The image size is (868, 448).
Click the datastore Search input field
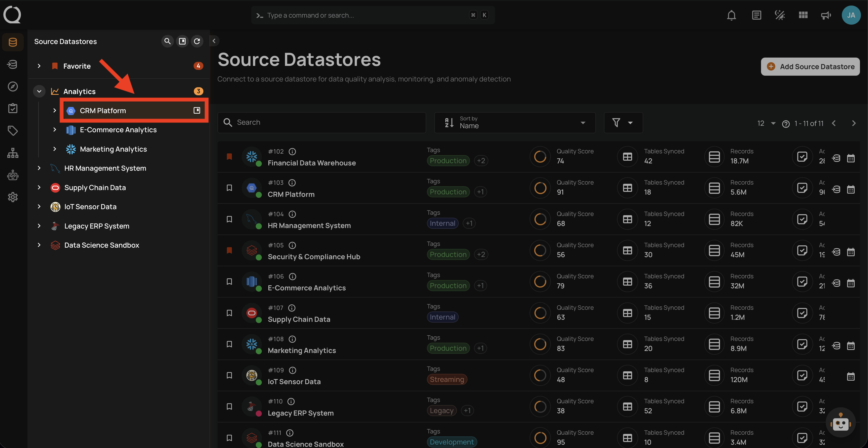pos(322,122)
